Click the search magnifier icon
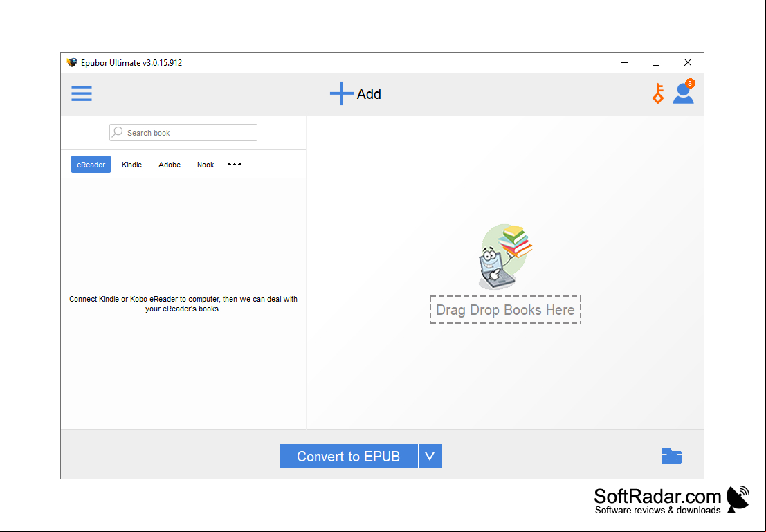This screenshot has height=532, width=766. click(117, 132)
